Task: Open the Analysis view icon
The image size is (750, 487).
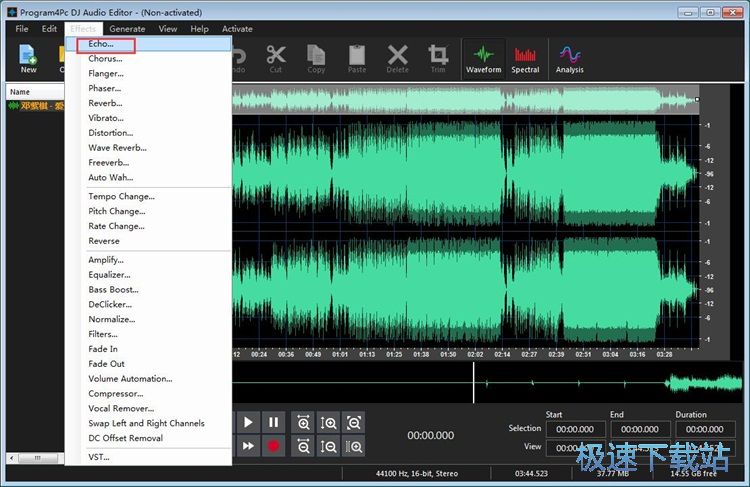Action: click(x=569, y=57)
